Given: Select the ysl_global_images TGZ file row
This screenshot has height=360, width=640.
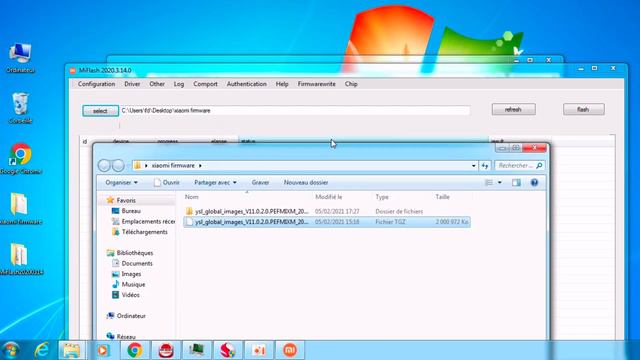Looking at the screenshot, I should pos(327,222).
